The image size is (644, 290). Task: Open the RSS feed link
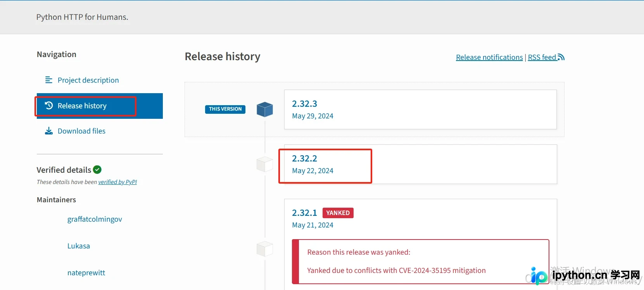coord(546,57)
